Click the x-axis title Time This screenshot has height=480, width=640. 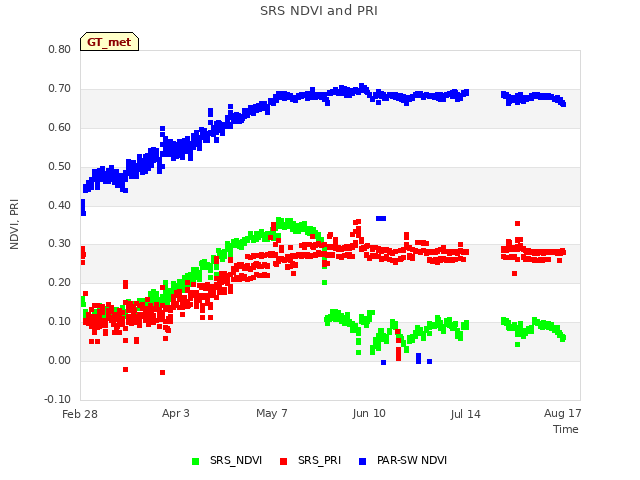(x=566, y=429)
